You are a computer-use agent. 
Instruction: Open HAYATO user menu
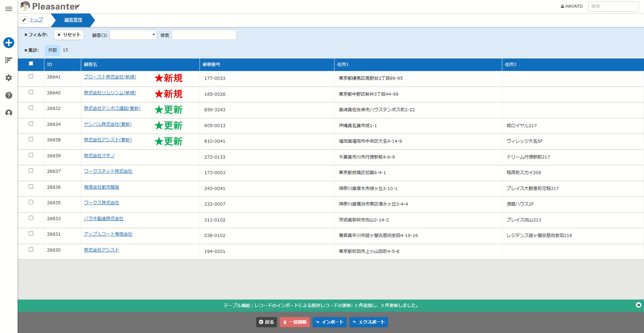[x=571, y=6]
